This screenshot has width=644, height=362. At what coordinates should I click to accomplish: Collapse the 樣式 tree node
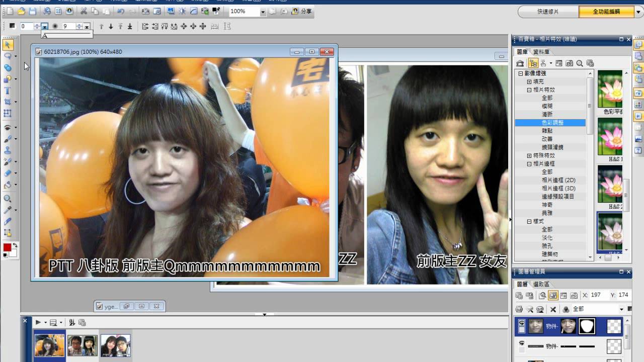coord(529,221)
